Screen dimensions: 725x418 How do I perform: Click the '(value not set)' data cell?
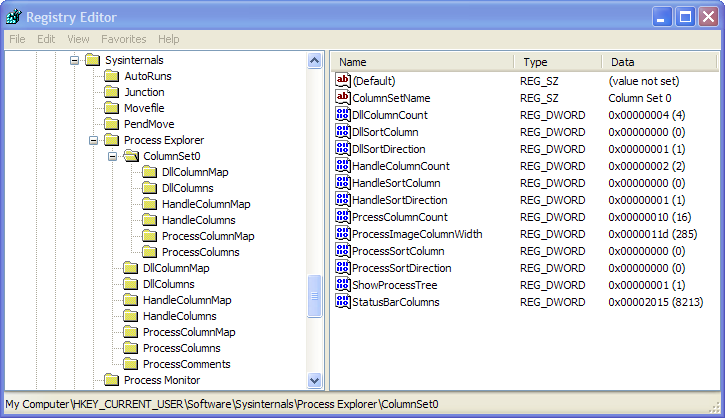click(x=644, y=81)
